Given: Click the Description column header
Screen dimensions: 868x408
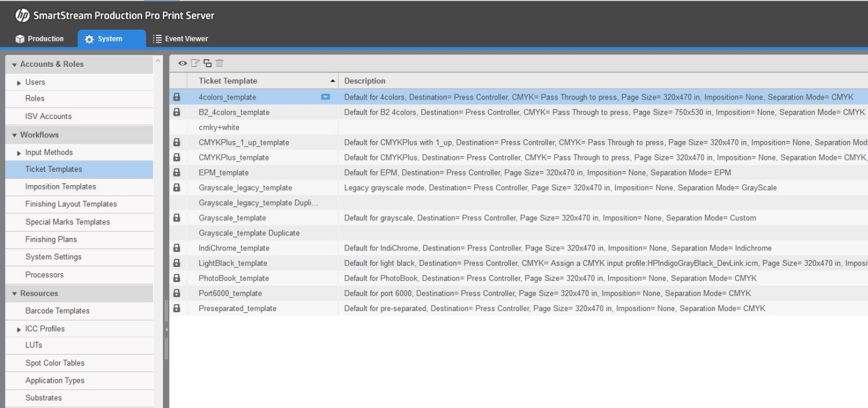Looking at the screenshot, I should click(x=603, y=81).
